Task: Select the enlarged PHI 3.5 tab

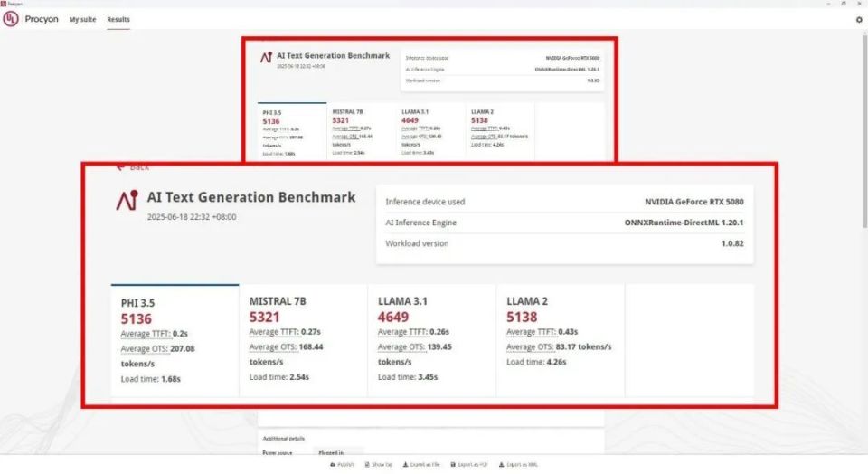Action: click(175, 340)
